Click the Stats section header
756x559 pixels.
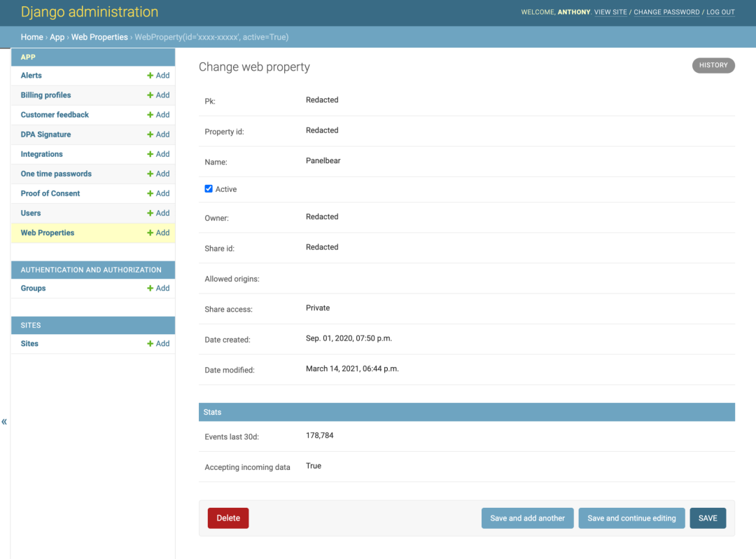click(467, 412)
